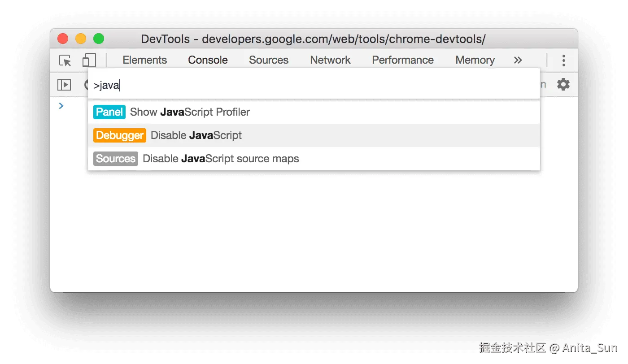Select the inspect element cursor icon
Image resolution: width=628 pixels, height=364 pixels.
pos(65,60)
